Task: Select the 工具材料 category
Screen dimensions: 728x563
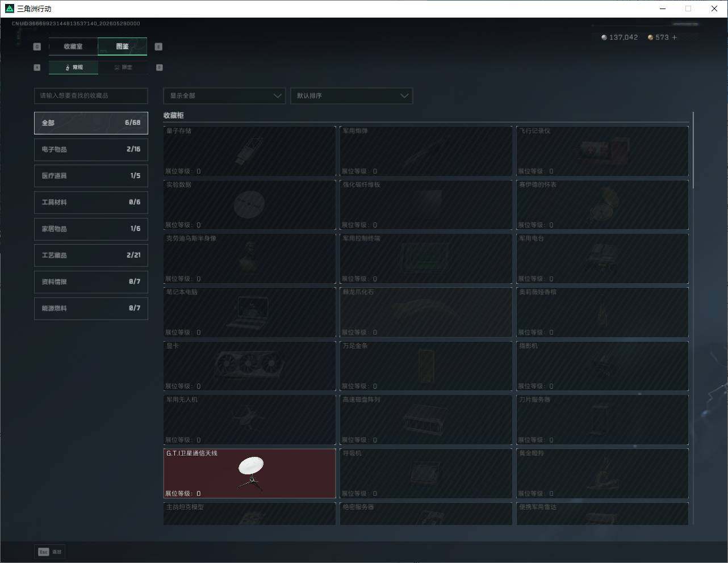Action: coord(91,202)
